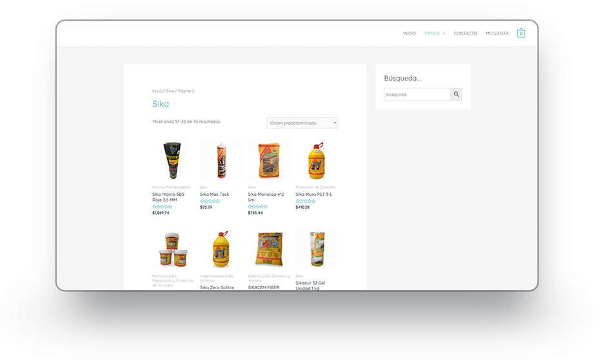Image resolution: width=603 pixels, height=364 pixels.
Task: Click the 'Sika' page heading
Action: (x=161, y=104)
